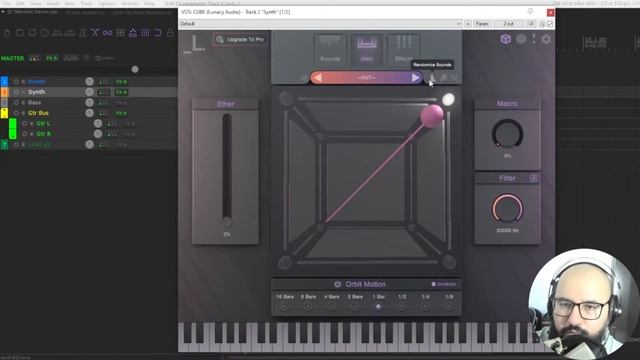Click the Randomize Sounds dice icon
The width and height of the screenshot is (640, 360).
point(431,78)
